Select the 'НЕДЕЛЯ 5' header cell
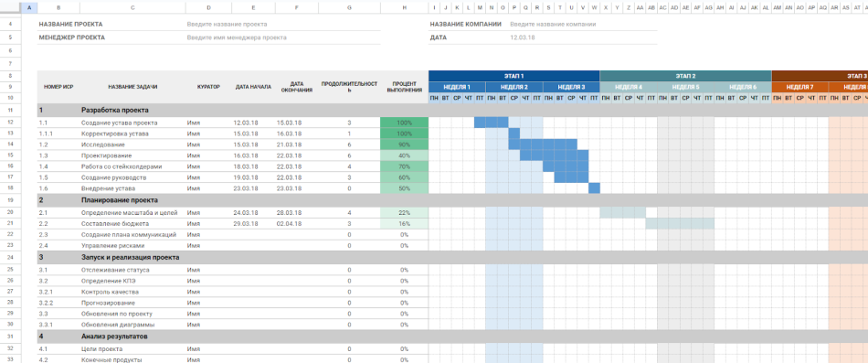The height and width of the screenshot is (363, 868). [x=685, y=87]
